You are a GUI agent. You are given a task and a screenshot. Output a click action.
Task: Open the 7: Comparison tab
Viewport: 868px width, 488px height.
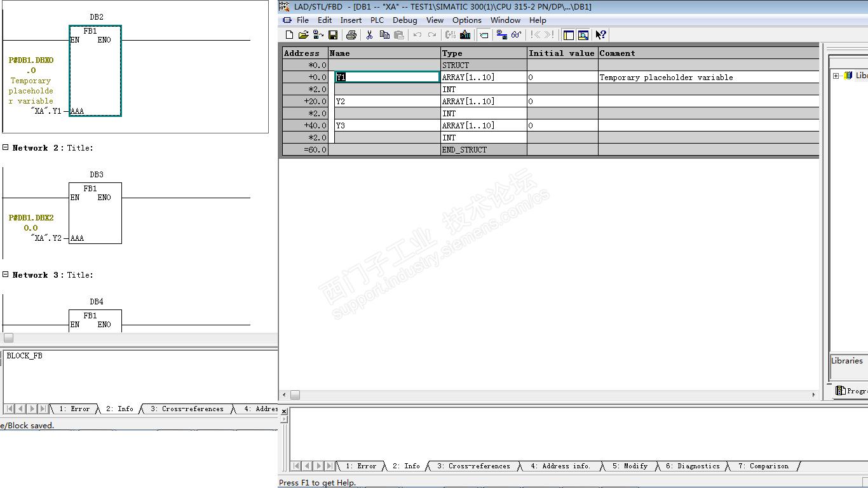(x=763, y=466)
